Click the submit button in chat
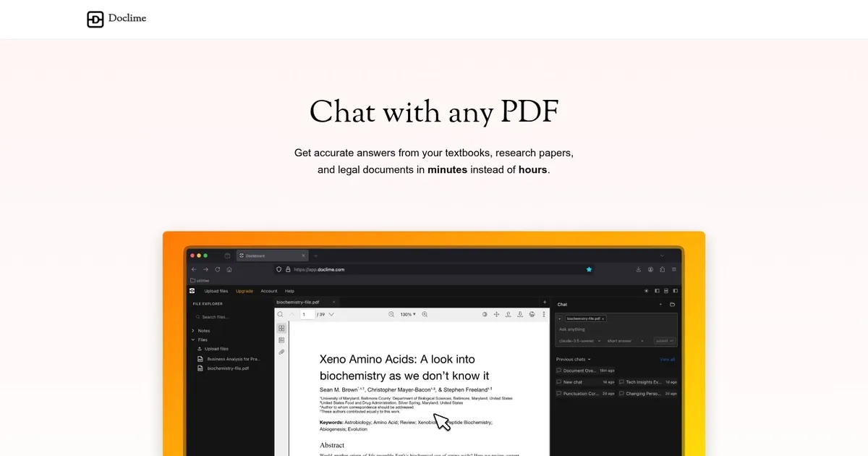Viewport: 868px width, 456px height. pyautogui.click(x=664, y=340)
